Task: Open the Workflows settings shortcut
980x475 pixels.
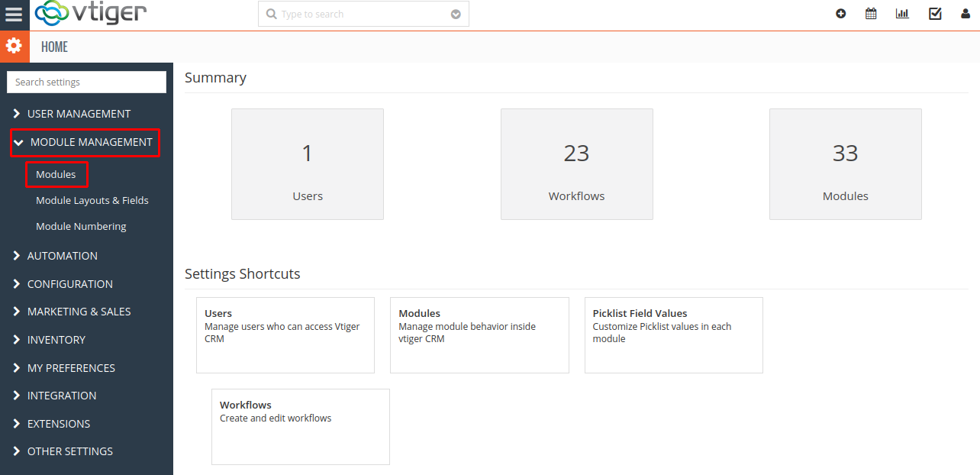Action: (x=300, y=426)
